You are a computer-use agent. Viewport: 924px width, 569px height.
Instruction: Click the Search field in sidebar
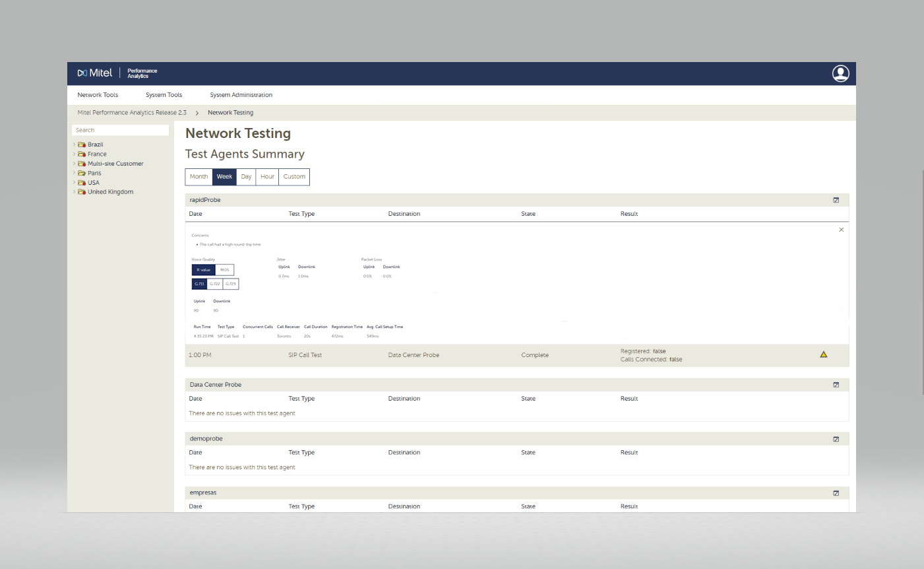click(x=120, y=130)
